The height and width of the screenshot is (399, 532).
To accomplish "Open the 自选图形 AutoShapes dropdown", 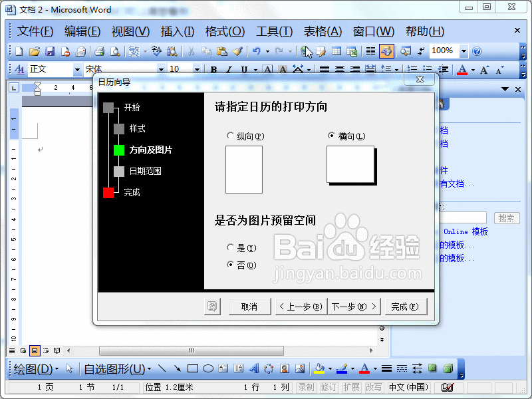I will pos(118,369).
